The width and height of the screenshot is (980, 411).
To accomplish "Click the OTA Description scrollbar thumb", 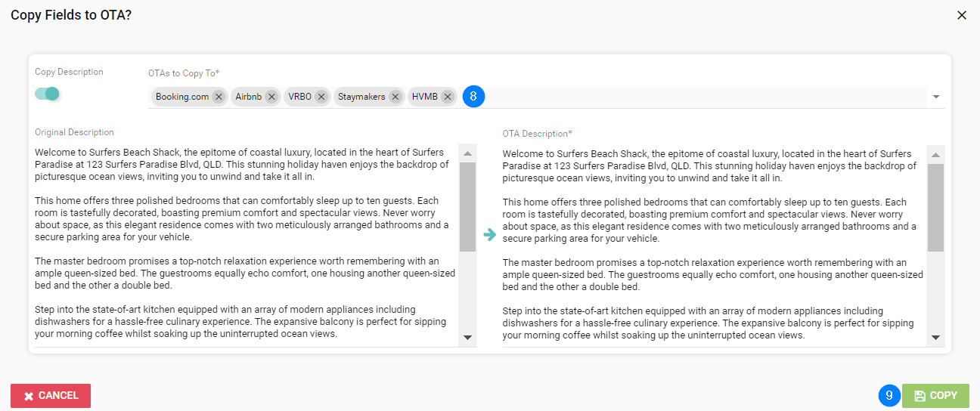I will pyautogui.click(x=935, y=207).
